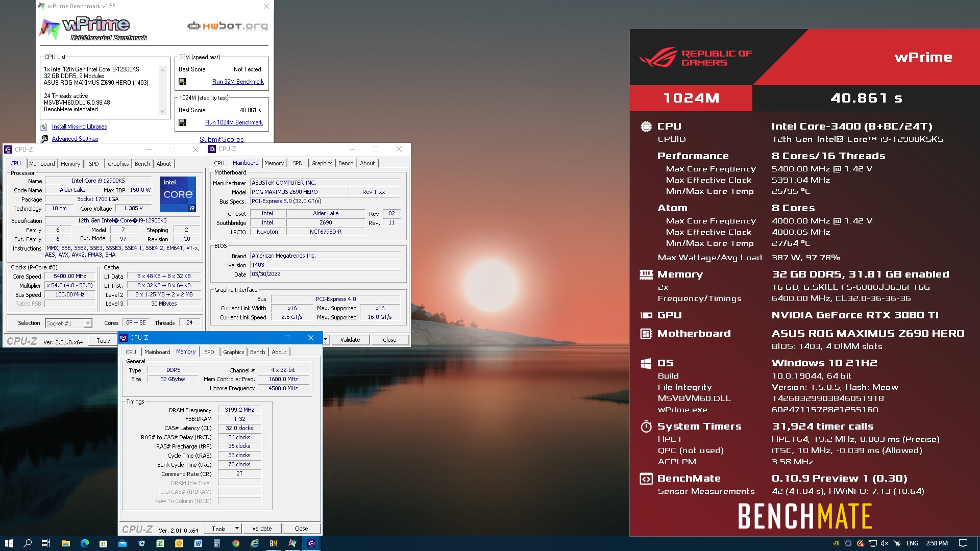The image size is (980, 551).
Task: Select the Graphics tab in the left CPU-Z window
Action: click(118, 164)
